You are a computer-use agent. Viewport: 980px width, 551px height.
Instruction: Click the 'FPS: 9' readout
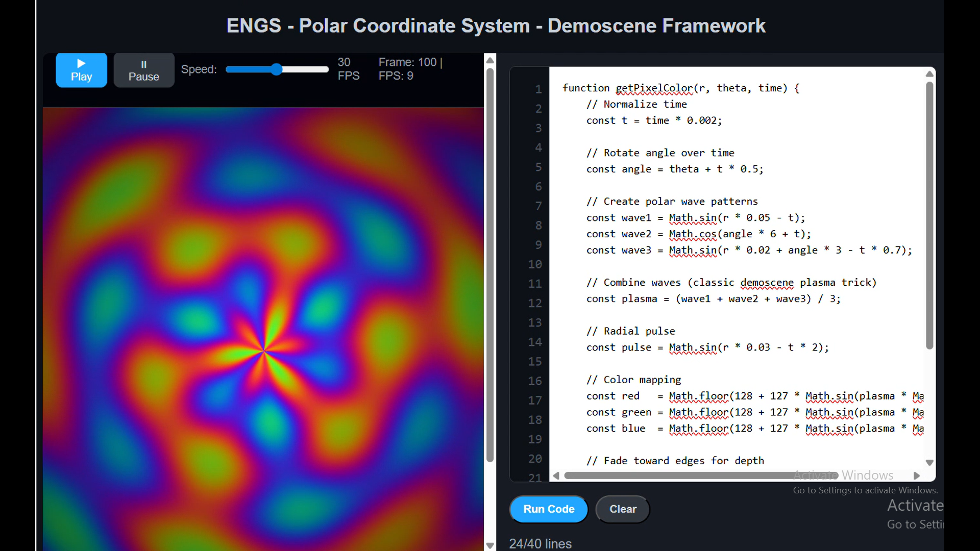pos(396,76)
